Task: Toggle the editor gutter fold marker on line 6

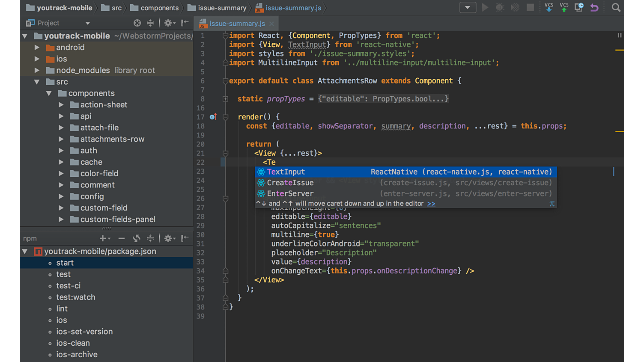Action: coord(225,80)
